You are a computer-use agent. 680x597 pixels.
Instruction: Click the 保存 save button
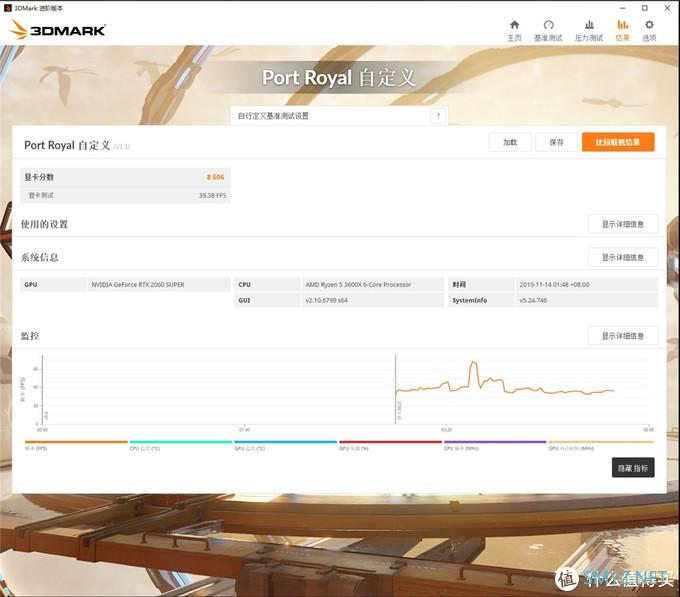pos(556,142)
